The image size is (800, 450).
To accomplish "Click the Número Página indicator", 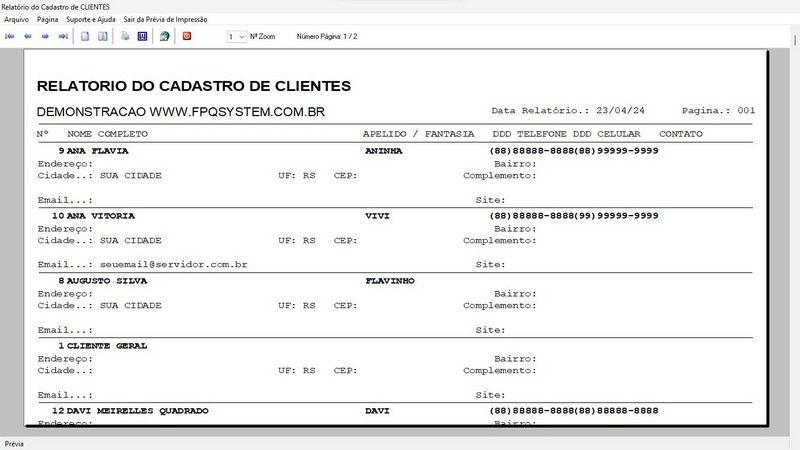I will (327, 36).
